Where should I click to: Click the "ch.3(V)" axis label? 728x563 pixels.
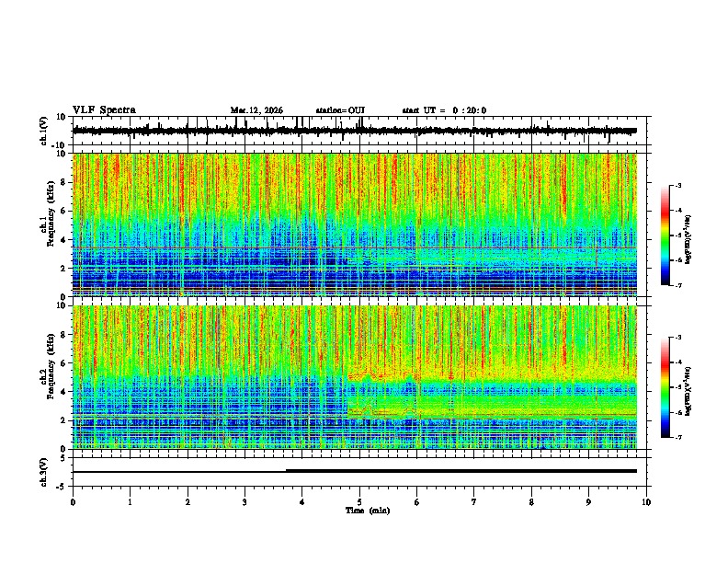(x=44, y=472)
